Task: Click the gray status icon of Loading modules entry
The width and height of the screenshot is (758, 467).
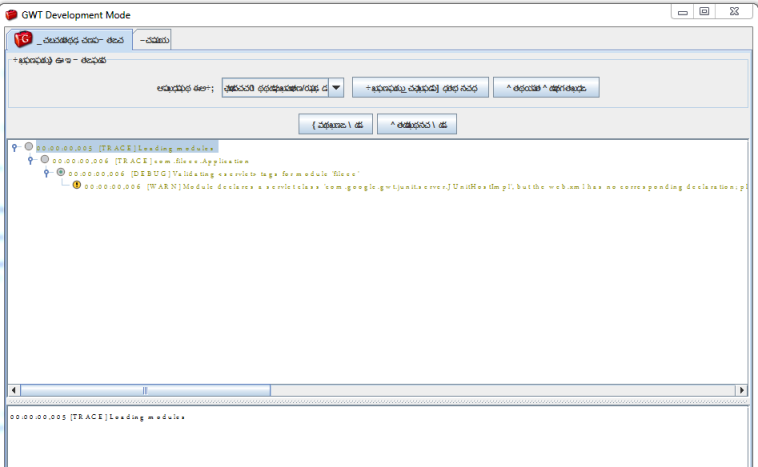Action: point(28,146)
